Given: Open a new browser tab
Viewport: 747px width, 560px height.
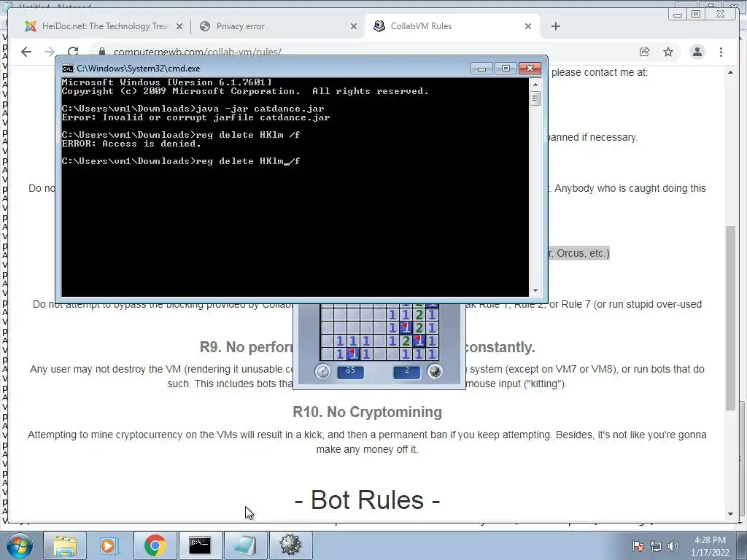Looking at the screenshot, I should (x=555, y=26).
